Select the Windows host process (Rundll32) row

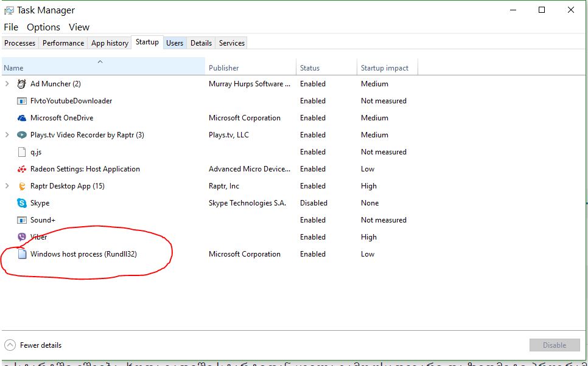coord(83,254)
